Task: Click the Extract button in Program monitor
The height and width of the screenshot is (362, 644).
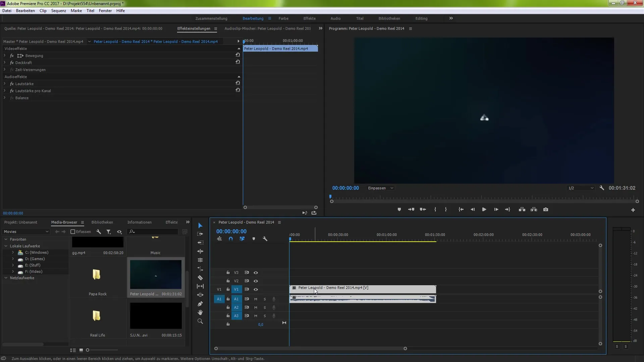Action: pos(534,209)
